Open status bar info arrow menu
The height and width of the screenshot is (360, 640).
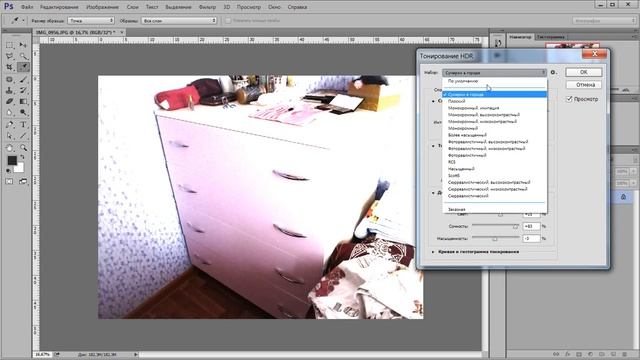[136, 355]
